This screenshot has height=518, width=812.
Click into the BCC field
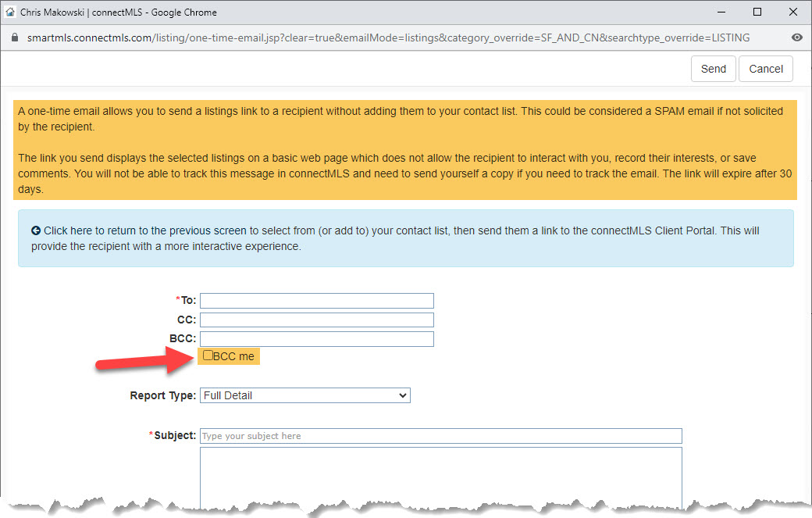[x=317, y=339]
